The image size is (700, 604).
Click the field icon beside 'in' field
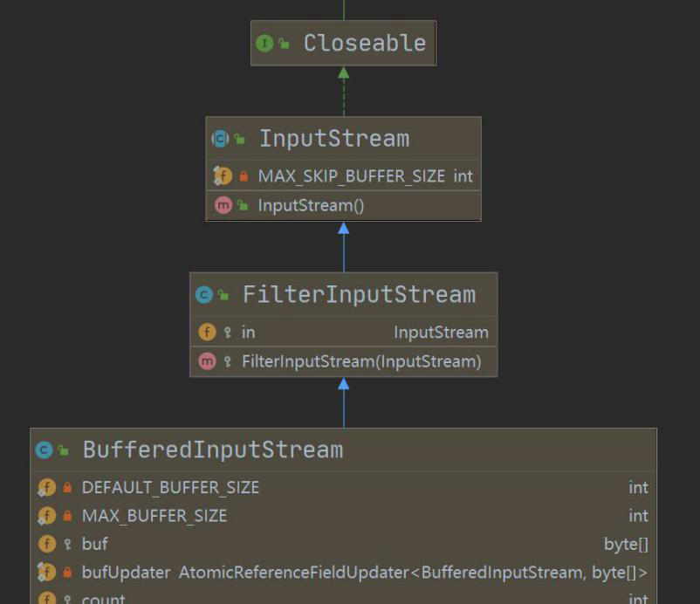coord(207,333)
